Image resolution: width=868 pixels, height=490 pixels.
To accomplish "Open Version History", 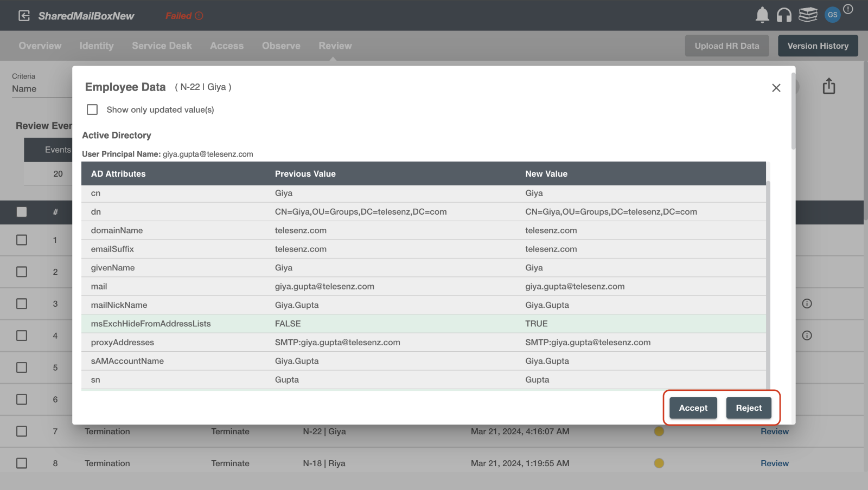I will click(818, 46).
